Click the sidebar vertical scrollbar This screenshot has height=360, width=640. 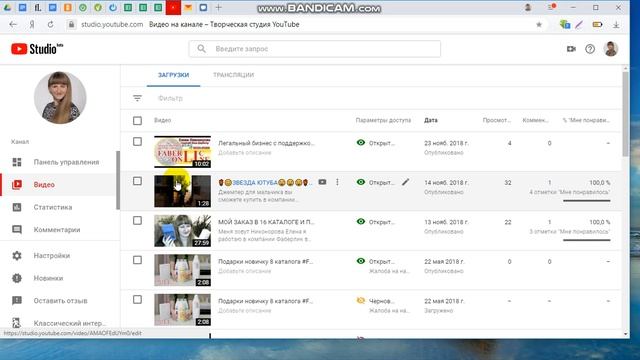click(x=118, y=180)
